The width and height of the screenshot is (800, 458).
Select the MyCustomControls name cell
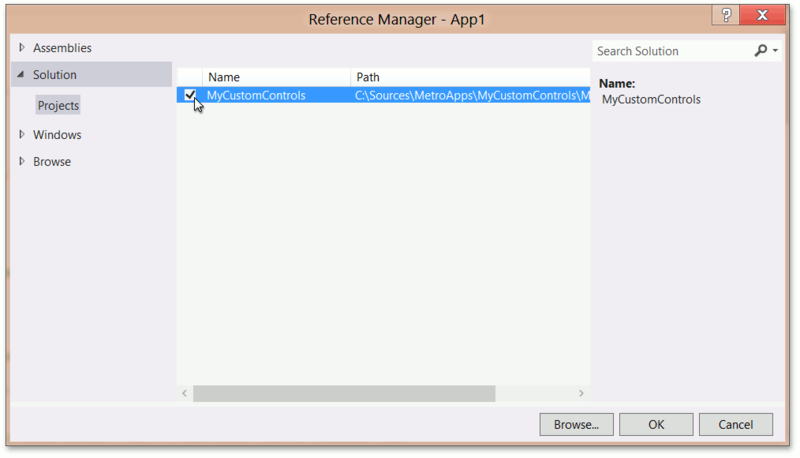[256, 95]
